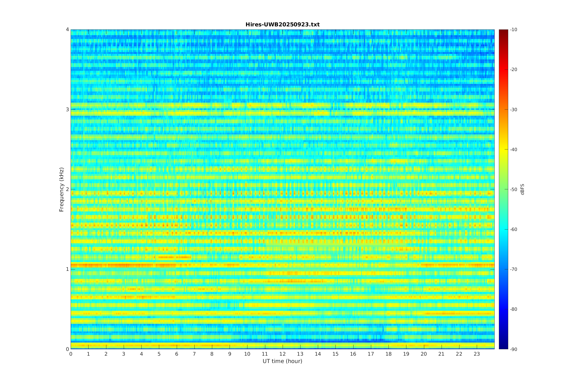Click x-axis tick label 18
The image size is (571, 392).
point(388,354)
